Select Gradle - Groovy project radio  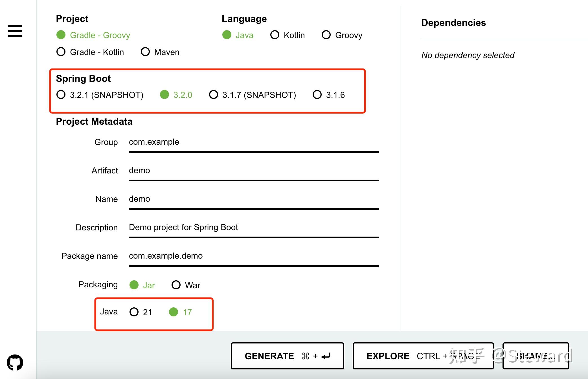coord(61,35)
